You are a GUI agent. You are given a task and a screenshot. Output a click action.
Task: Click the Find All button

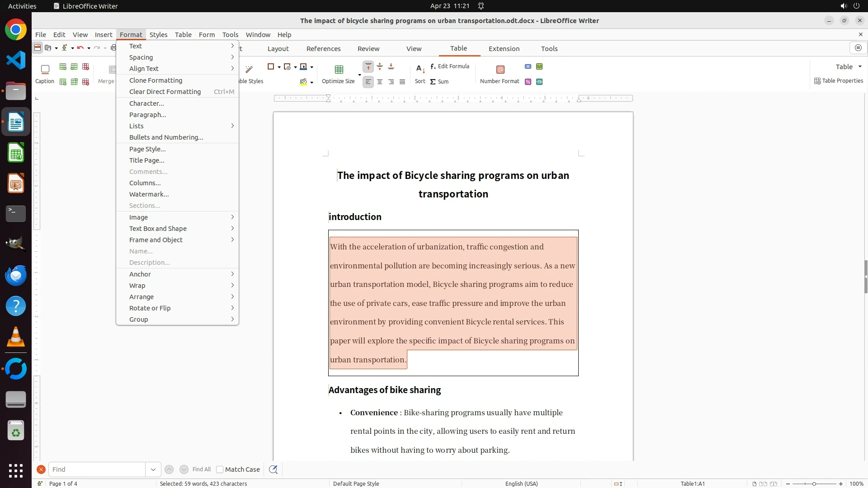click(x=201, y=469)
